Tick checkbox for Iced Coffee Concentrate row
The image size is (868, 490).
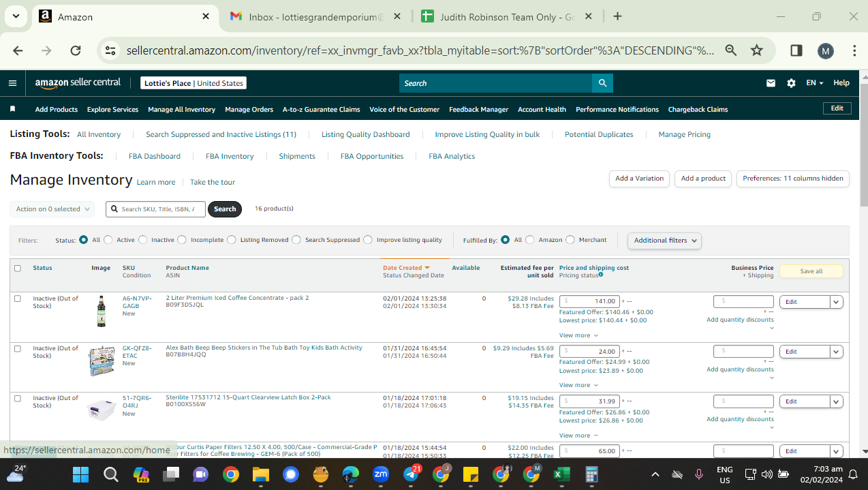(x=18, y=298)
